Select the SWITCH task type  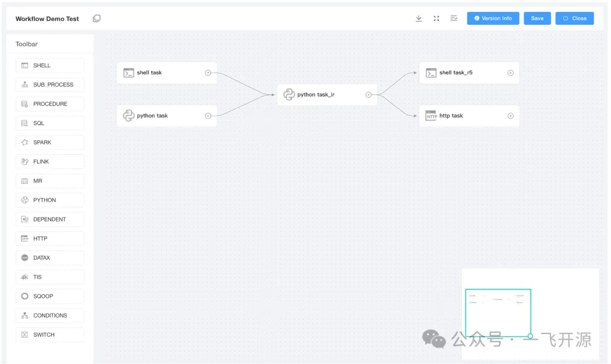point(50,335)
